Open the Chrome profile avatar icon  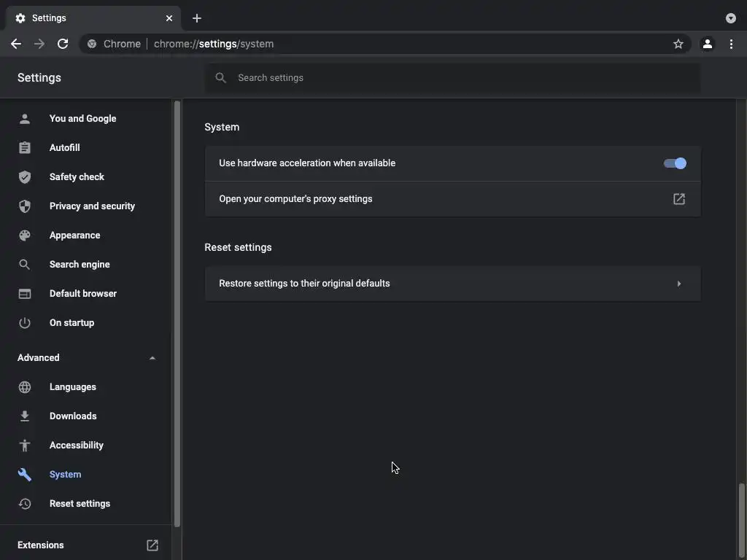tap(707, 44)
